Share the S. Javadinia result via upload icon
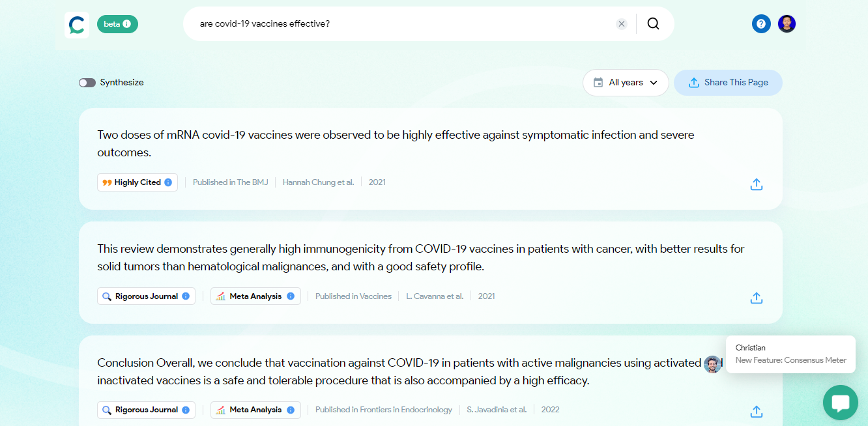The image size is (868, 426). [x=756, y=412]
